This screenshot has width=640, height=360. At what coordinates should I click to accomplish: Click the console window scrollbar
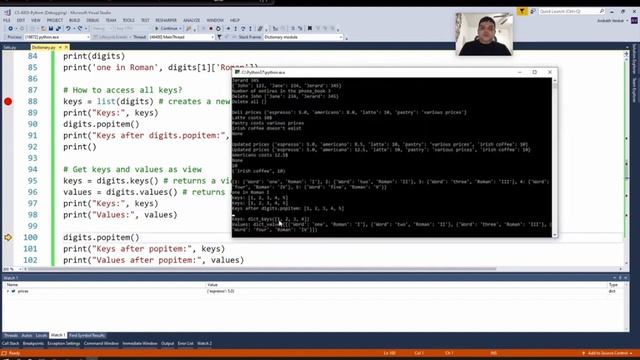coord(554,157)
